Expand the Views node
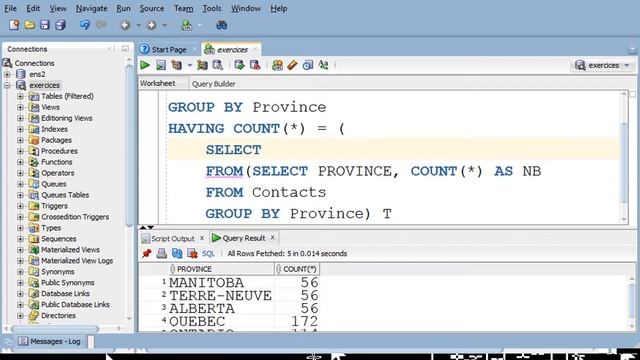The height and width of the screenshot is (360, 640). (x=20, y=107)
